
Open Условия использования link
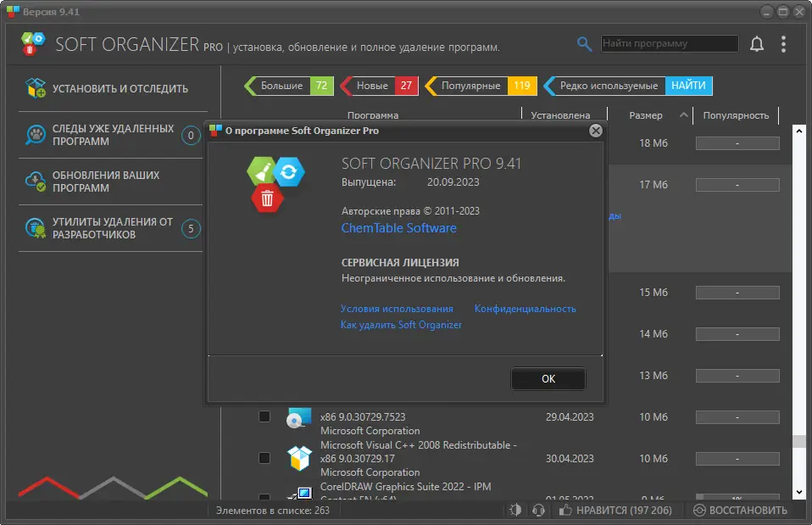click(x=397, y=309)
